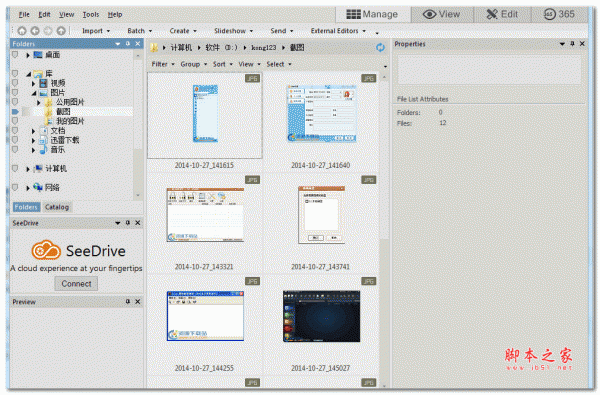Expand the 网络 tree node
The width and height of the screenshot is (600, 395).
(28, 188)
